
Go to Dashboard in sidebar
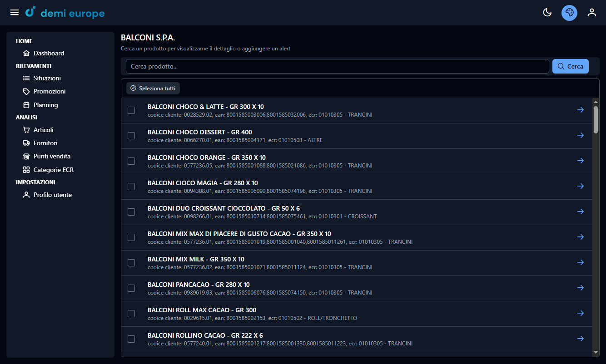(x=44, y=53)
